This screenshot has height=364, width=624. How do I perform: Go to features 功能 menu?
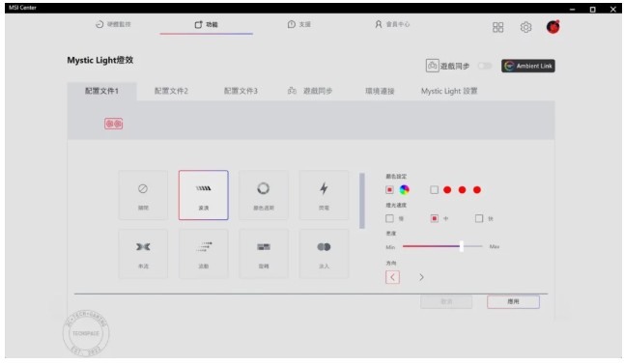pyautogui.click(x=206, y=25)
